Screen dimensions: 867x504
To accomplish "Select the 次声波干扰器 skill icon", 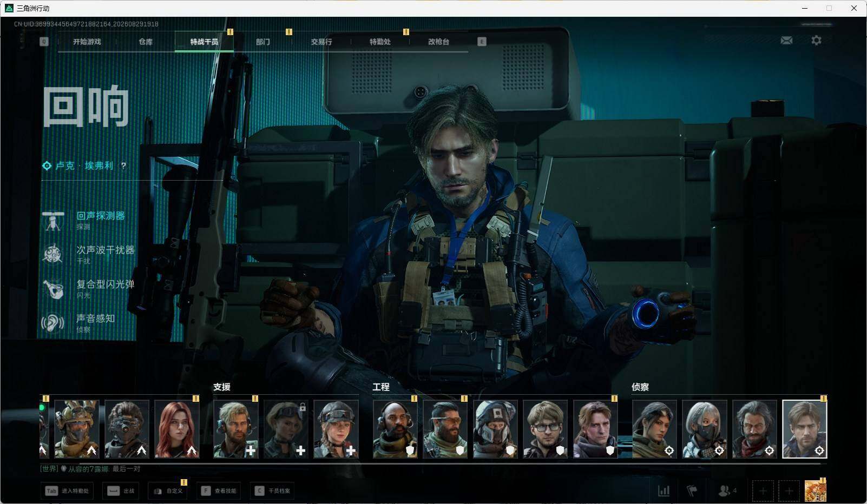I will 53,255.
